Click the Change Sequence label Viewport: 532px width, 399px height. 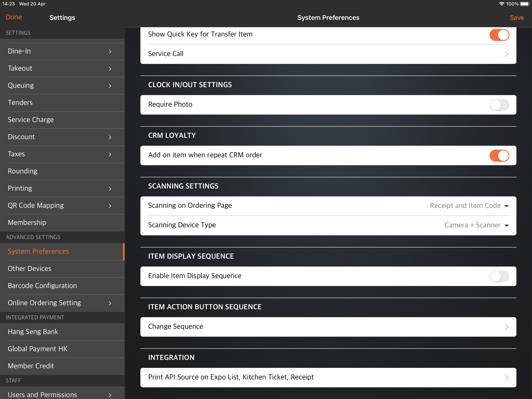click(176, 326)
